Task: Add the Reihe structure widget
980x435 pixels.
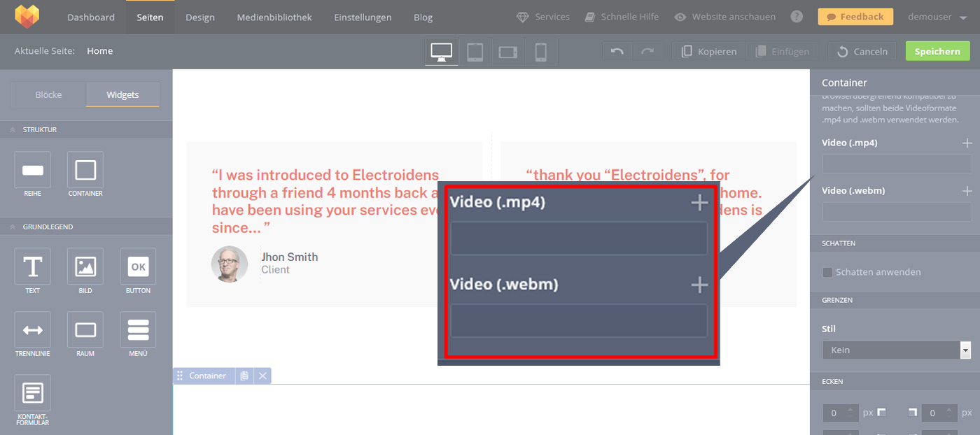Action: [32, 170]
